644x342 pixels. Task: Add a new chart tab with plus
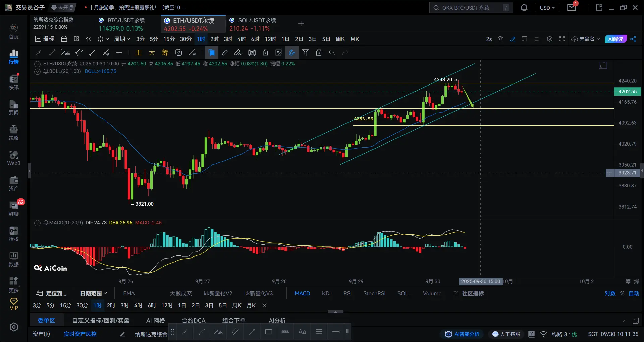[x=301, y=23]
